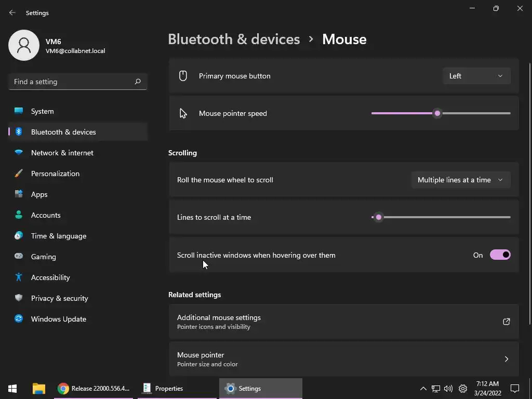Expand the Roll mouse wheel dropdown
This screenshot has width=532, height=399.
click(x=460, y=180)
